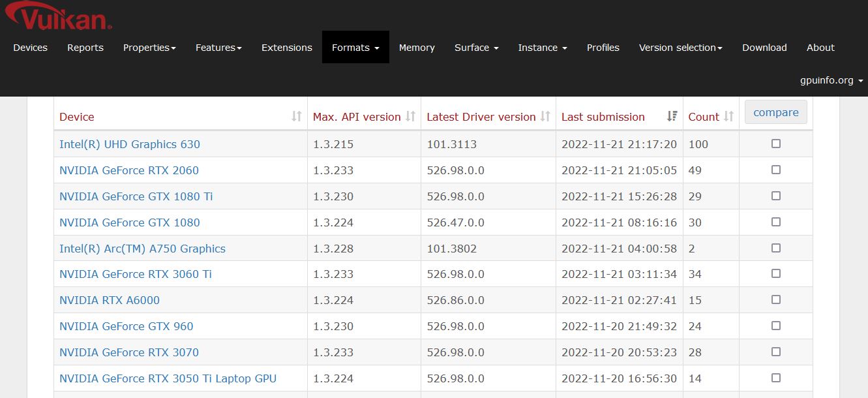Click the Vulkan logo
Screen dimensions: 868x398
[x=57, y=16]
